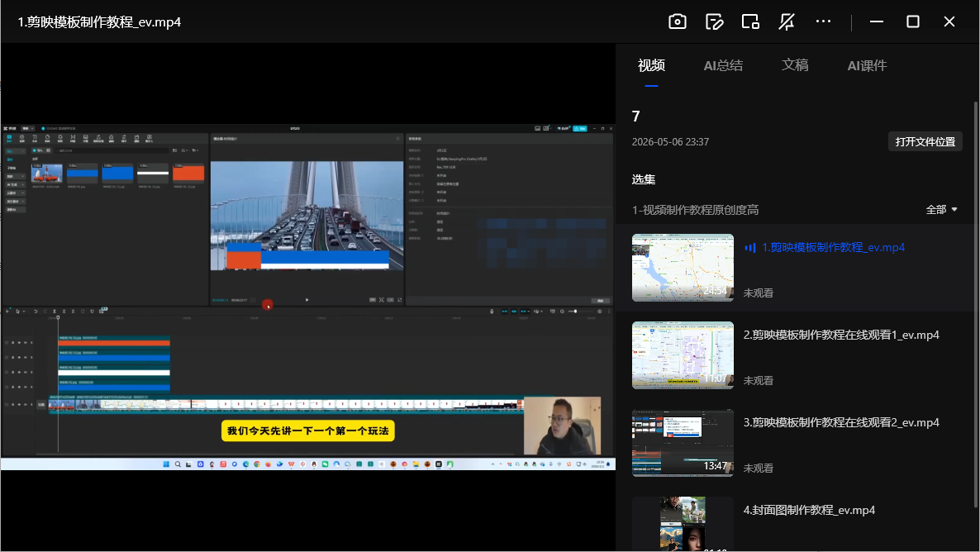Play title 3.剪映模板制作教程在线观看2_ev.mp4
Viewport: 980px width, 552px height.
pos(841,422)
